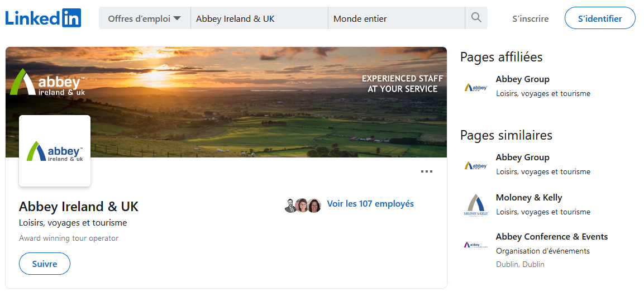Image resolution: width=644 pixels, height=296 pixels.
Task: Focus the Abbey Ireland & UK search field
Action: point(260,18)
